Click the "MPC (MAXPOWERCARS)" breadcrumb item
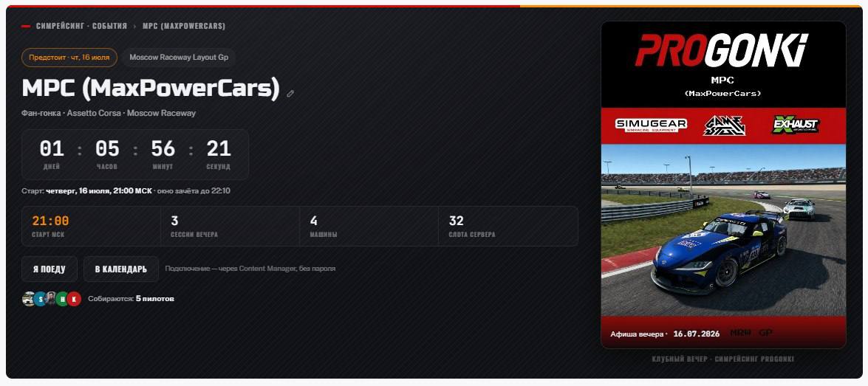This screenshot has width=868, height=386. pyautogui.click(x=184, y=26)
